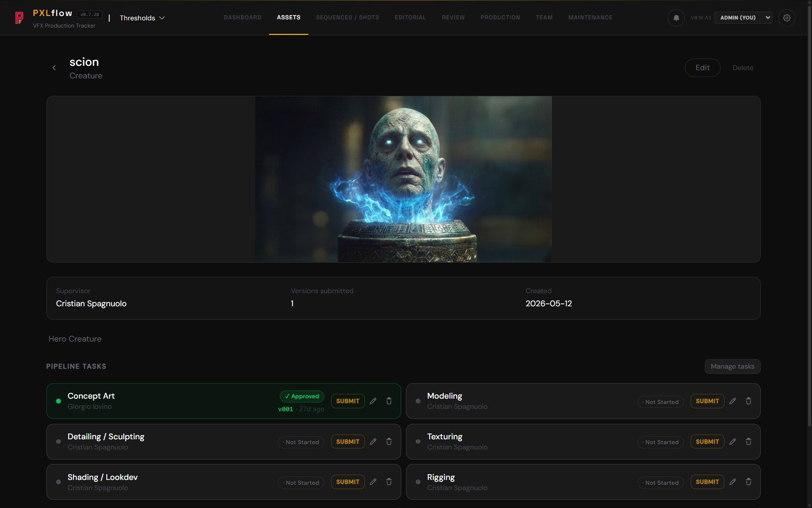Viewport: 812px width, 508px height.
Task: Delete the Modeling task
Action: coord(749,401)
